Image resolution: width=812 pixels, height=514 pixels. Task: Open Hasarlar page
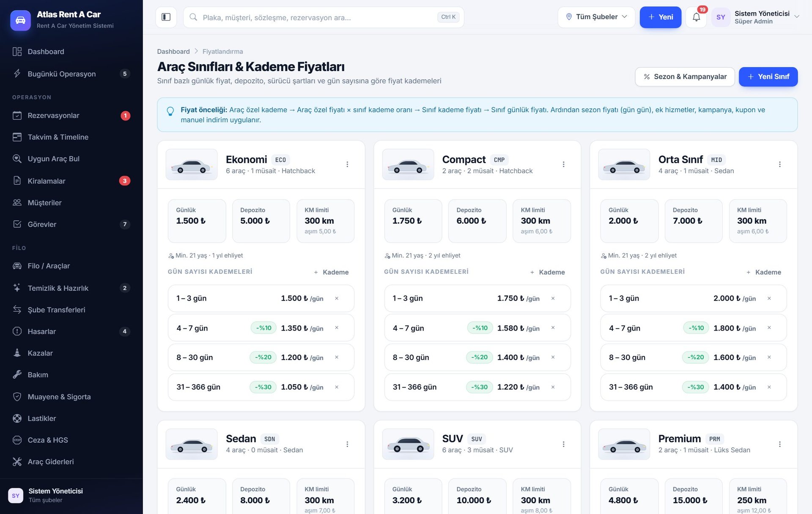point(71,331)
